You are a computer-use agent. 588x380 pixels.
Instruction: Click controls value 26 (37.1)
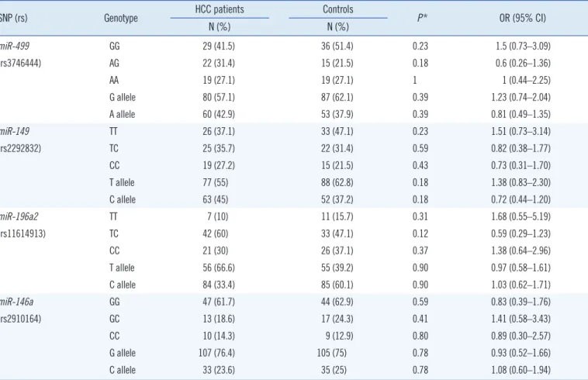pyautogui.click(x=337, y=250)
